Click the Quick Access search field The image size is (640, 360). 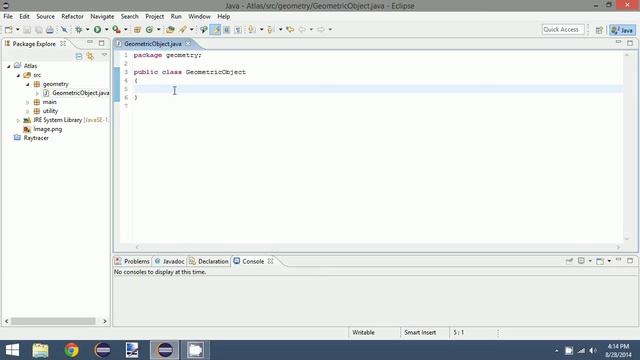pos(562,29)
